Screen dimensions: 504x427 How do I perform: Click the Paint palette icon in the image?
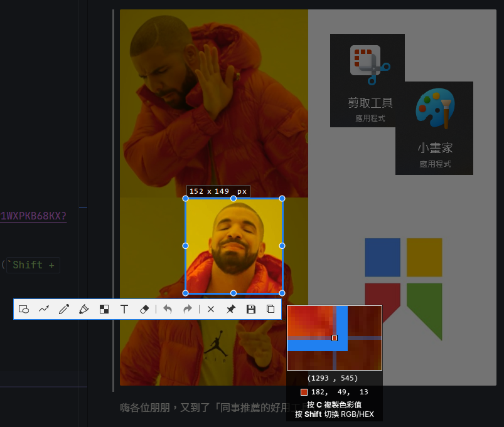click(x=435, y=108)
